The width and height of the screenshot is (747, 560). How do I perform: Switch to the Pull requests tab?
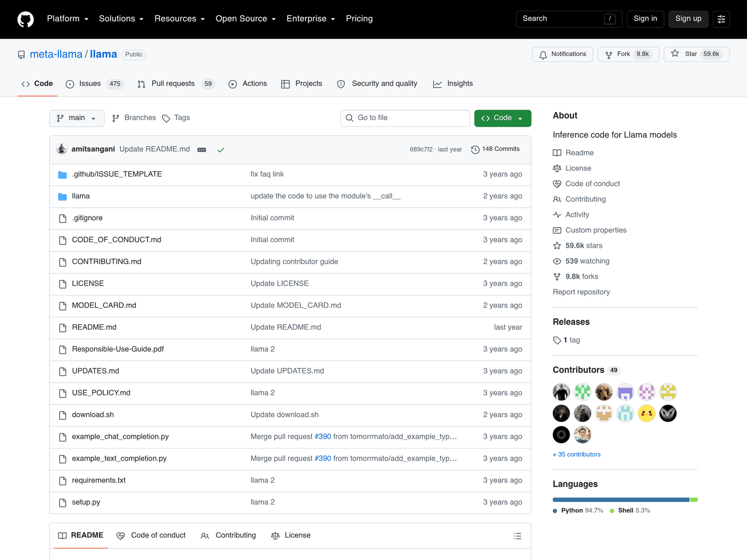coord(176,84)
